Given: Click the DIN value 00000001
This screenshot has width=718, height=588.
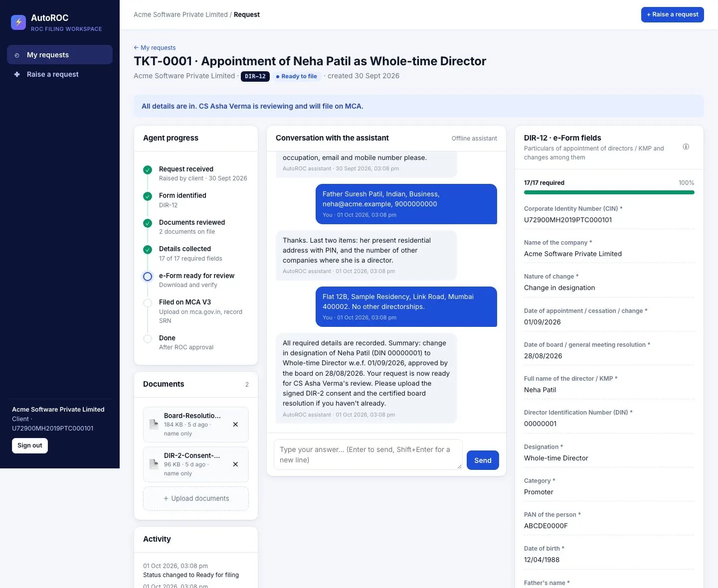Looking at the screenshot, I should [x=540, y=424].
